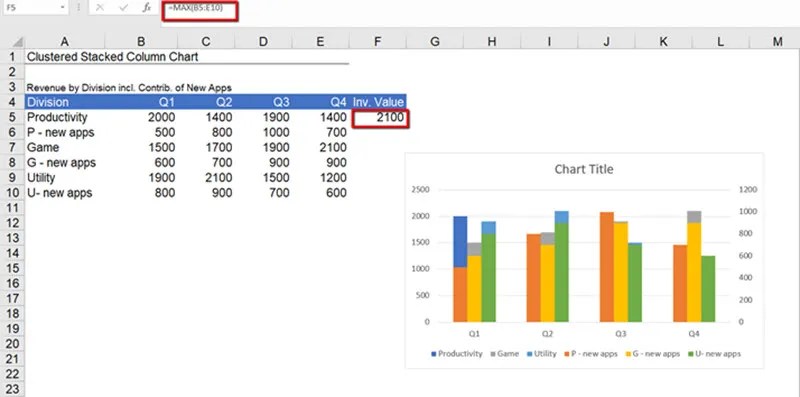Select row 4 header
The image size is (800, 397).
(x=12, y=102)
